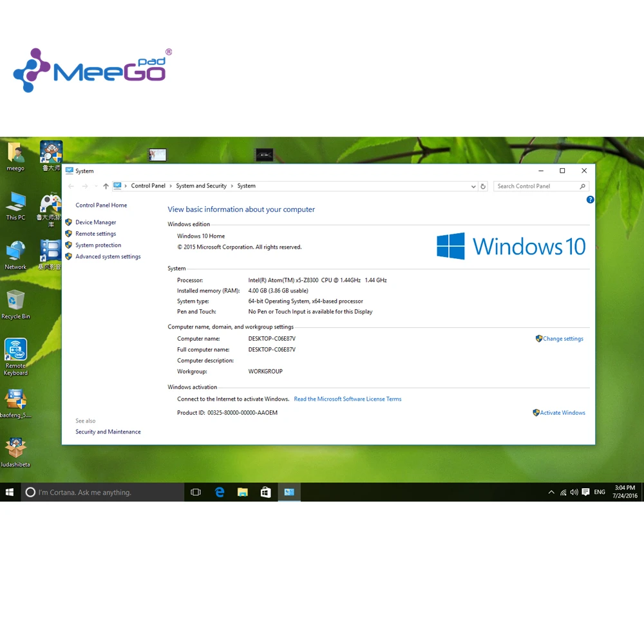Image resolution: width=644 pixels, height=644 pixels.
Task: Open the Windows Store taskbar icon
Action: [x=266, y=492]
